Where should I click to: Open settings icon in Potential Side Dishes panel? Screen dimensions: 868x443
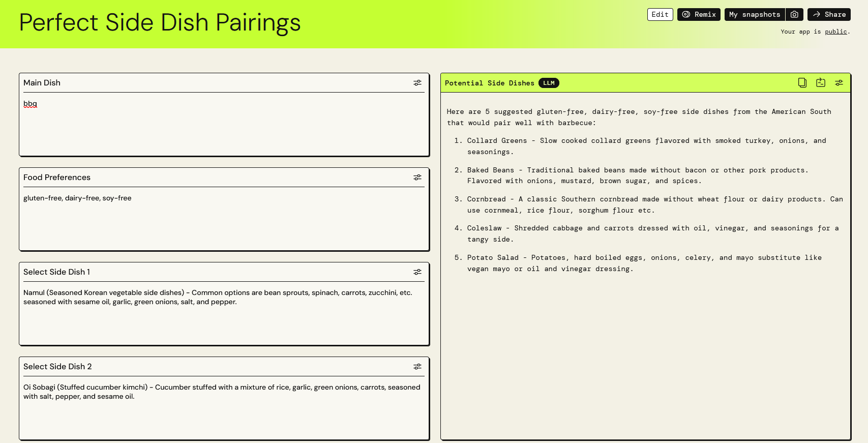click(839, 83)
